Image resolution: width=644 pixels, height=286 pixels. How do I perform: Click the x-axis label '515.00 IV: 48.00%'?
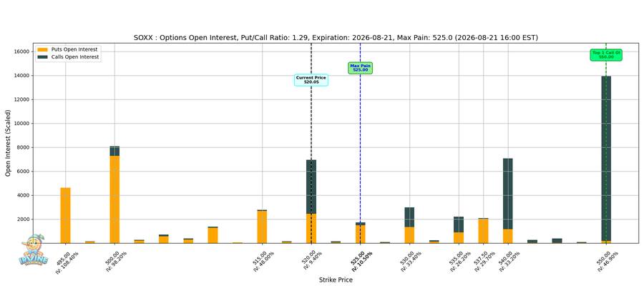265,260
